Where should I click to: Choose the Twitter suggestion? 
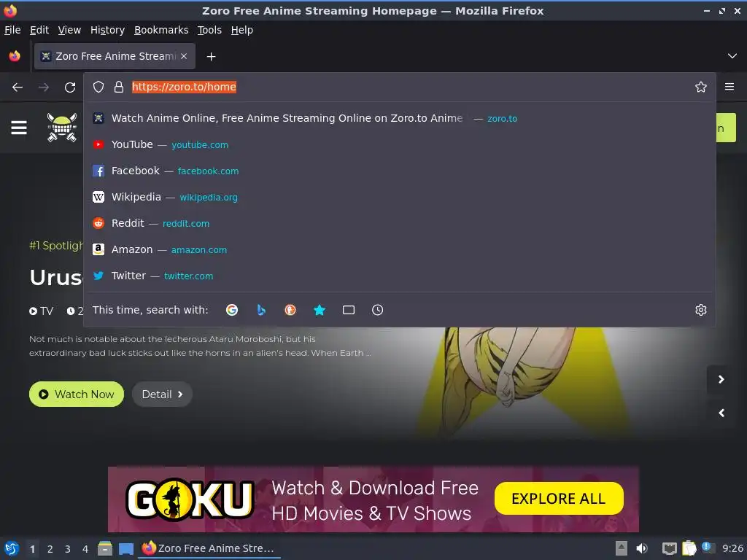(400, 275)
